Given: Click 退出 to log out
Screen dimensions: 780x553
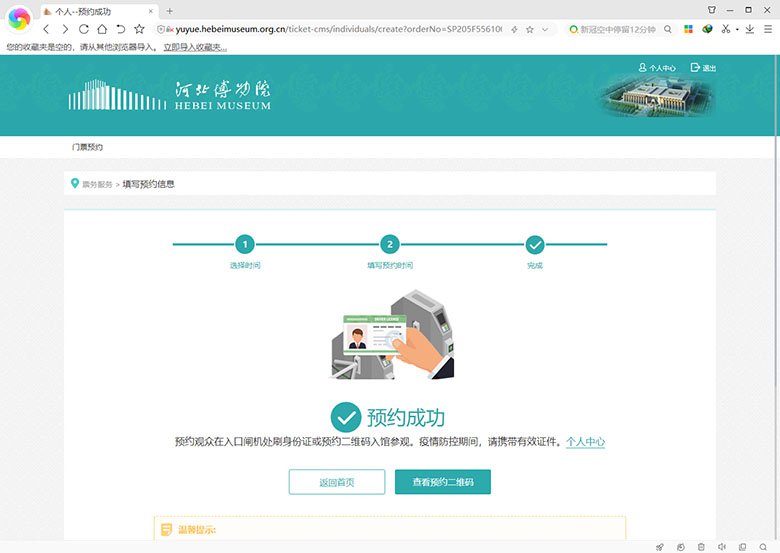Looking at the screenshot, I should [x=704, y=68].
